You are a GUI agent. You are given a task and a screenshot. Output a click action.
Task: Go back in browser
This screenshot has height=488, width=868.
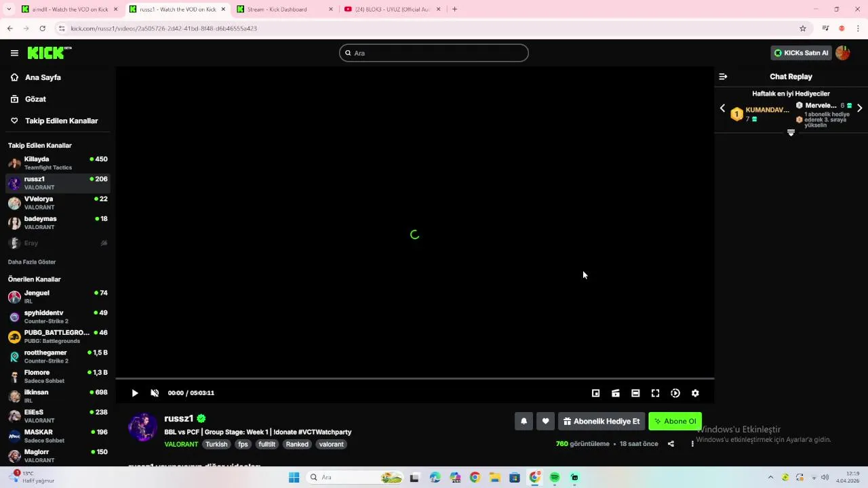(9, 28)
